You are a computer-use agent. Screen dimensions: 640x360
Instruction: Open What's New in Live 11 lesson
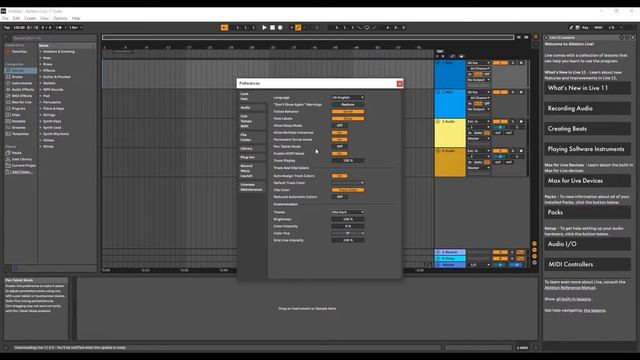(x=587, y=88)
